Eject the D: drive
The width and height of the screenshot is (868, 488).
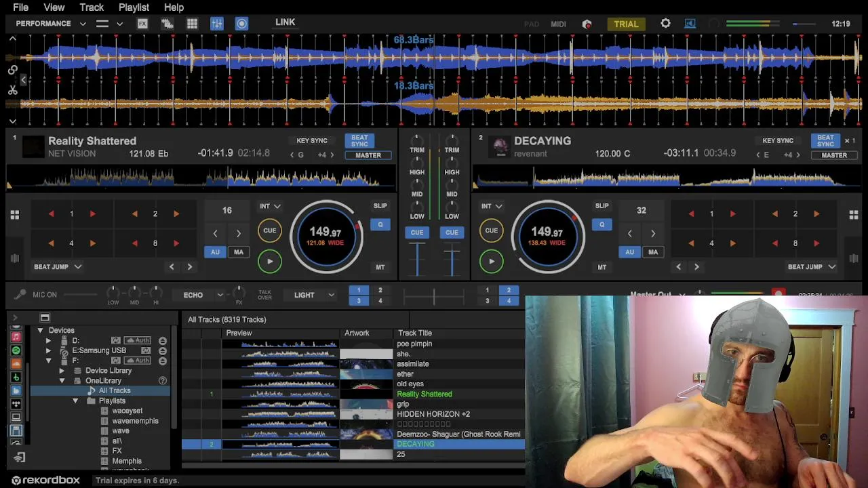point(163,341)
